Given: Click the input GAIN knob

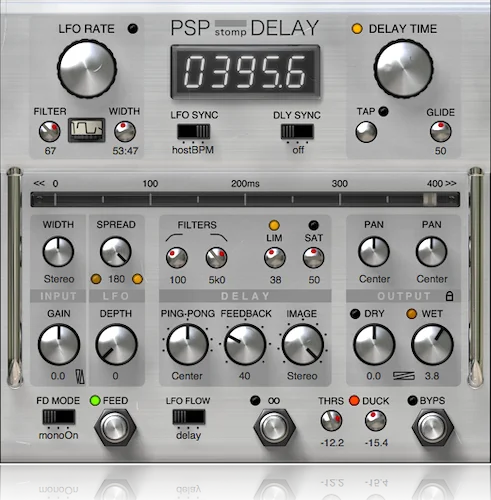Looking at the screenshot, I should click(59, 345).
